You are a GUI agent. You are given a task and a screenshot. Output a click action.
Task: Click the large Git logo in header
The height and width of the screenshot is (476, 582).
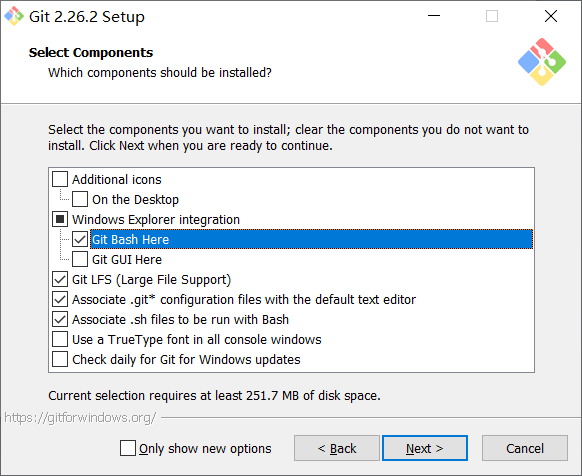pyautogui.click(x=542, y=62)
